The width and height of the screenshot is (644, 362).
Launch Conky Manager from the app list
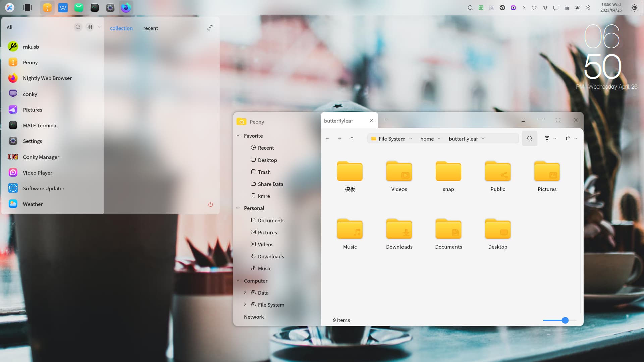point(41,157)
